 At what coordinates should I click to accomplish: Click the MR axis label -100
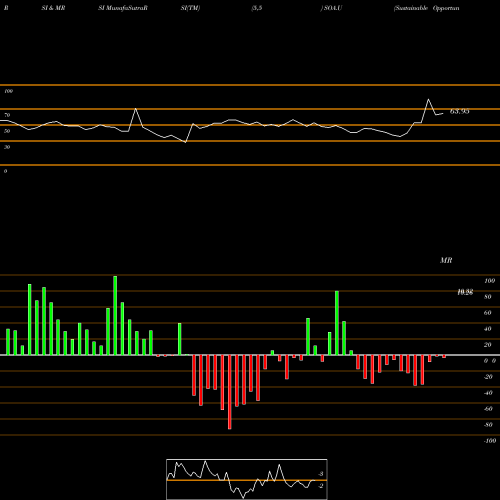point(490,441)
